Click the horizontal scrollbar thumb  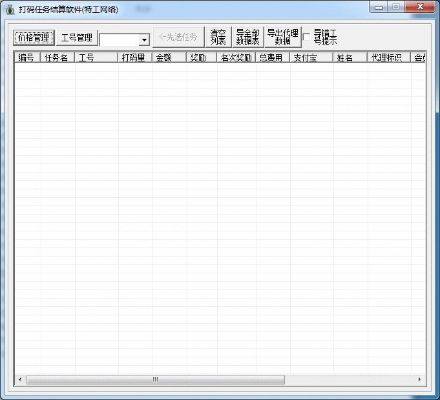(155, 379)
